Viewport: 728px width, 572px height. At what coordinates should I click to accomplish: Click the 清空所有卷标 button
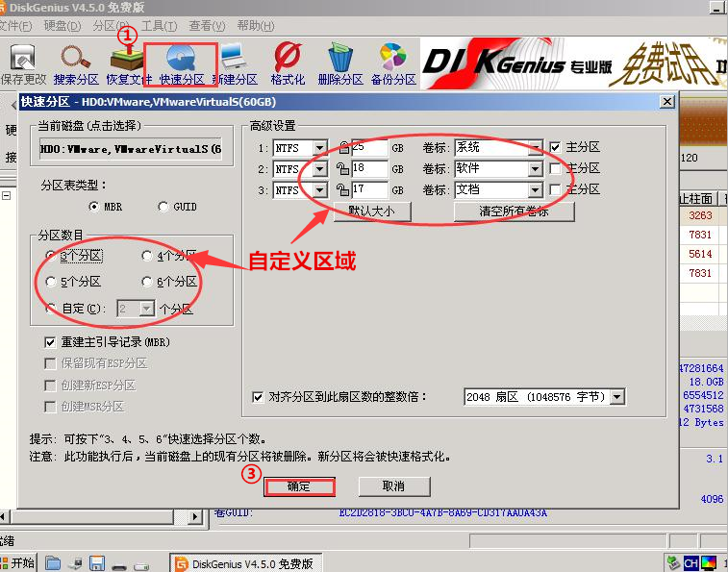[x=514, y=211]
